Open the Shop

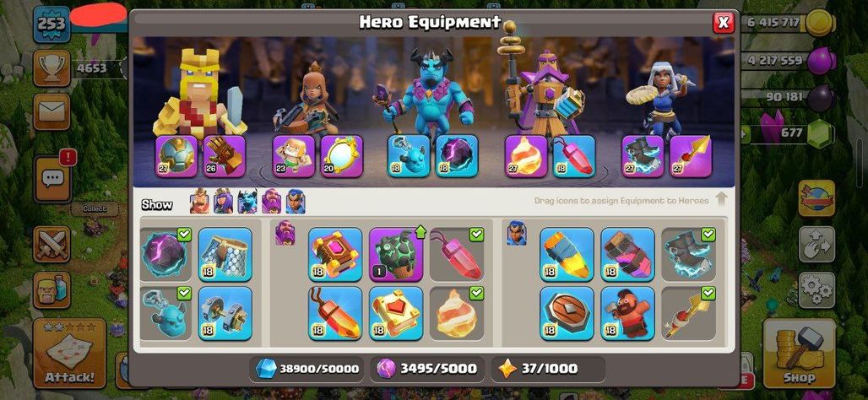(799, 353)
